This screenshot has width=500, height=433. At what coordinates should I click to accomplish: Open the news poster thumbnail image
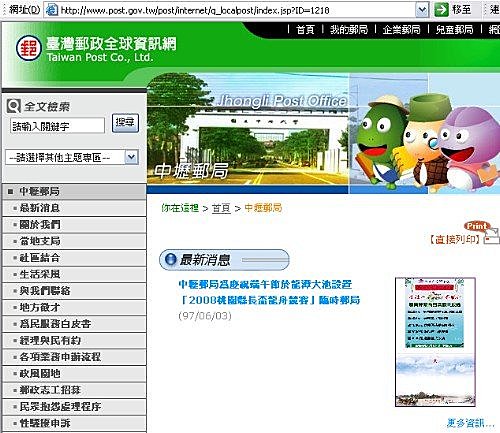435,342
